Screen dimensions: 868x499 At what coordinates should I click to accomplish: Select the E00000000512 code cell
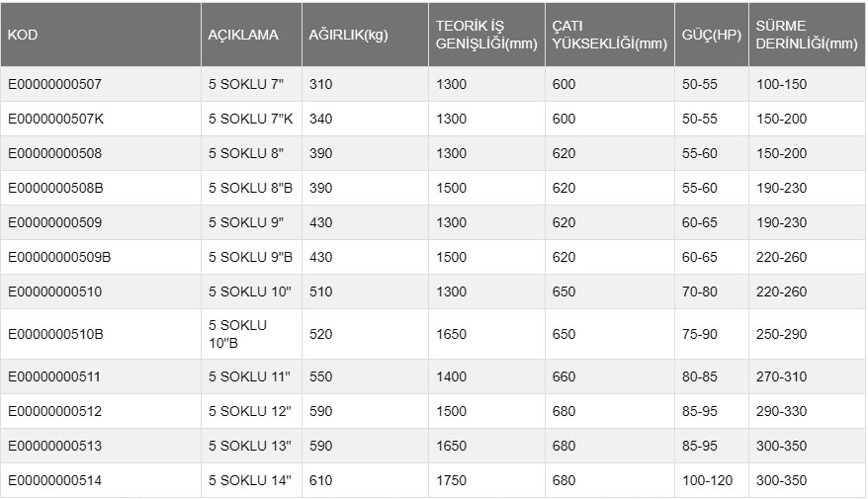pos(54,412)
